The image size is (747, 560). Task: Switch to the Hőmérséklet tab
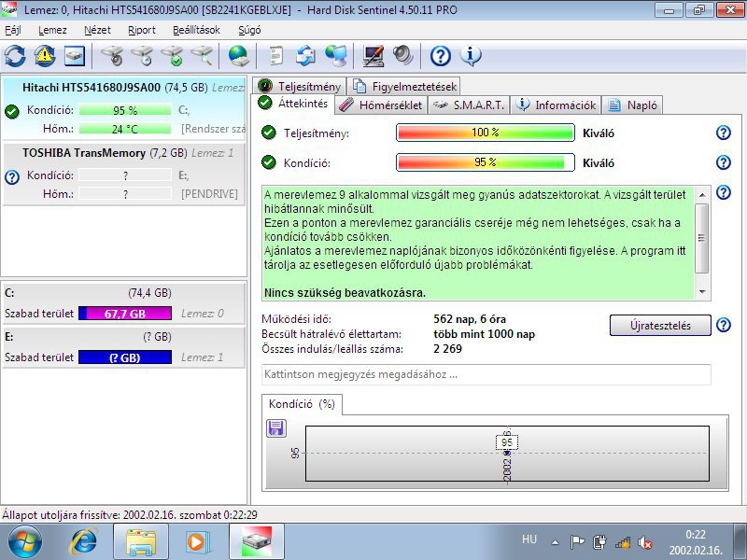381,105
